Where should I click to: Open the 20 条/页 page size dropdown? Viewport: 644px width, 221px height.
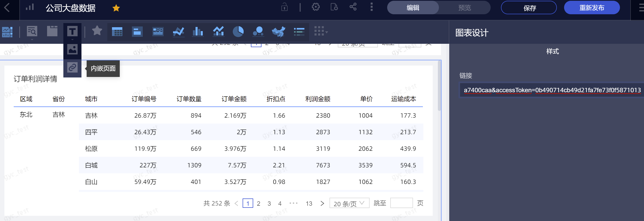click(x=349, y=203)
